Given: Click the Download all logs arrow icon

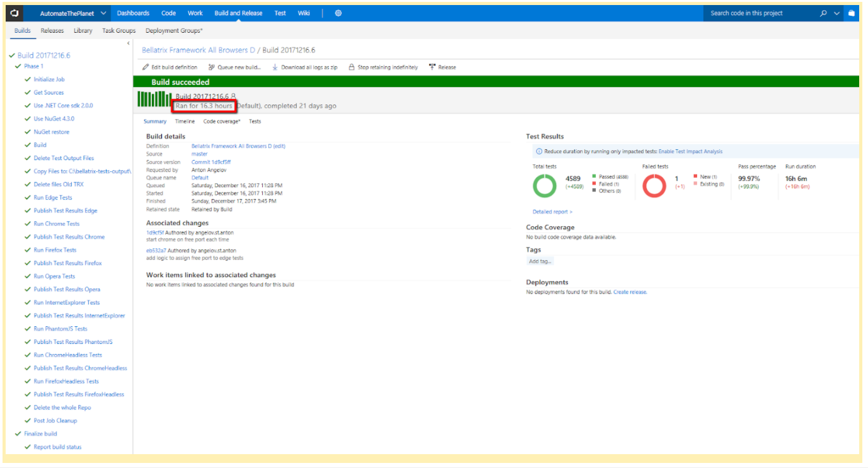Looking at the screenshot, I should click(x=275, y=67).
